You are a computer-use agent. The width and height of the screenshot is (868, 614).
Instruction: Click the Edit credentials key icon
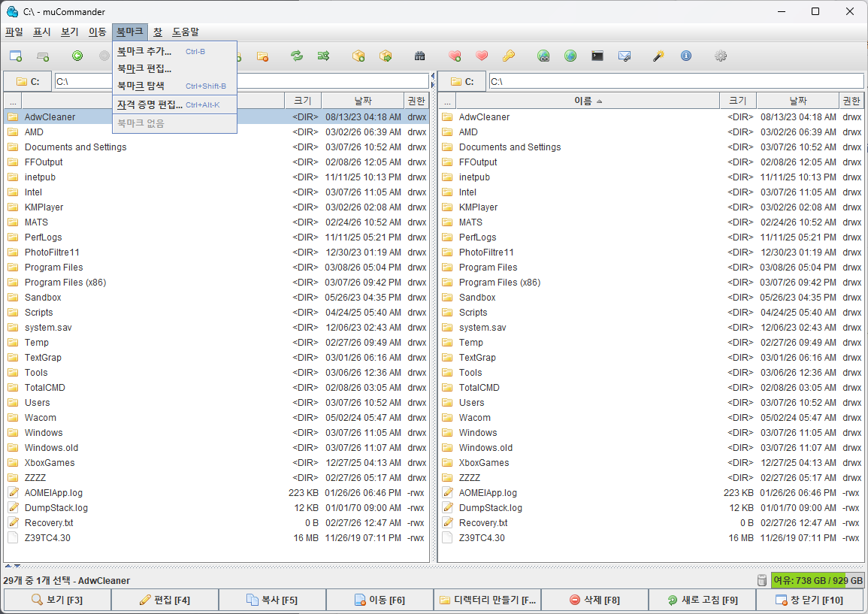point(509,56)
